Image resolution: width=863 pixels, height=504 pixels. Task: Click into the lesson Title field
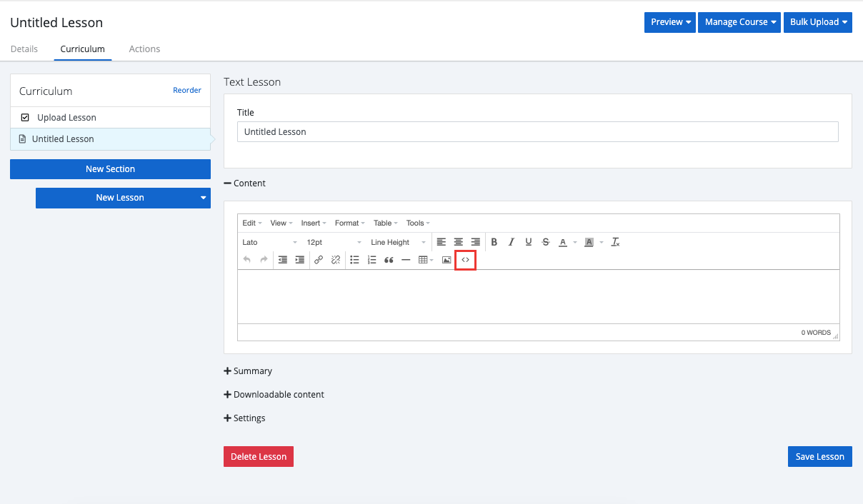pos(537,132)
